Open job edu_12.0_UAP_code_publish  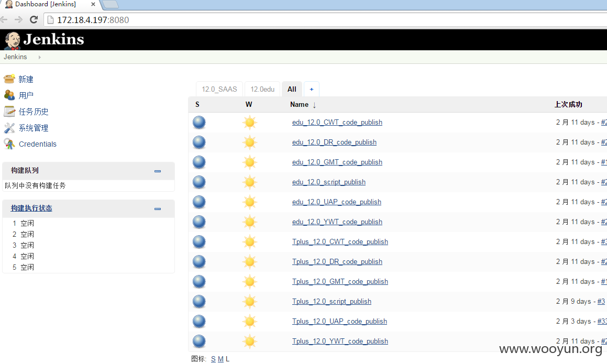tap(337, 202)
